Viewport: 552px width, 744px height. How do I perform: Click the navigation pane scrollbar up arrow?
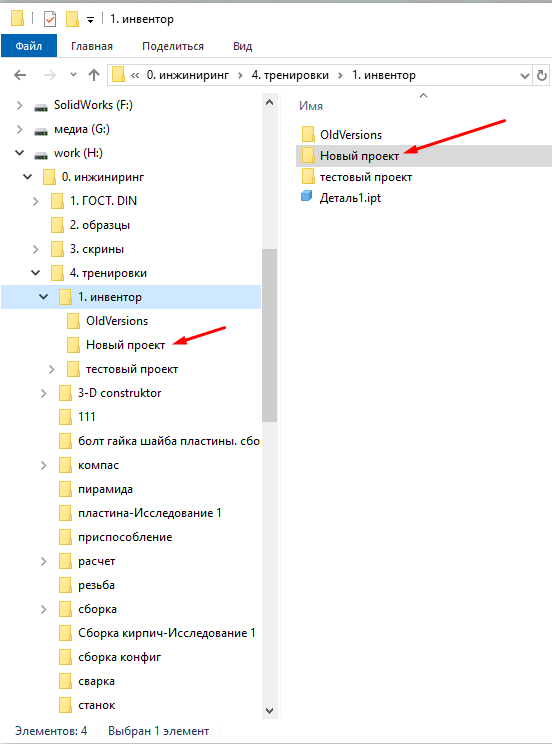pos(270,102)
